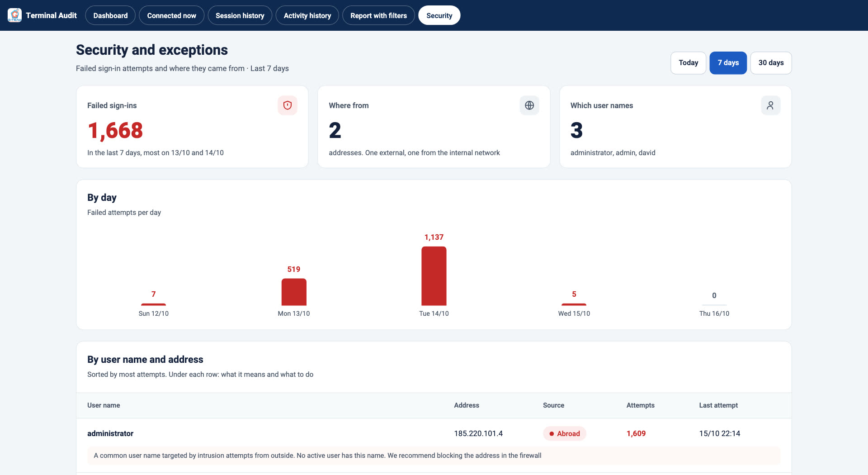The width and height of the screenshot is (868, 475).
Task: Click the globe icon on Where from card
Action: tap(529, 105)
